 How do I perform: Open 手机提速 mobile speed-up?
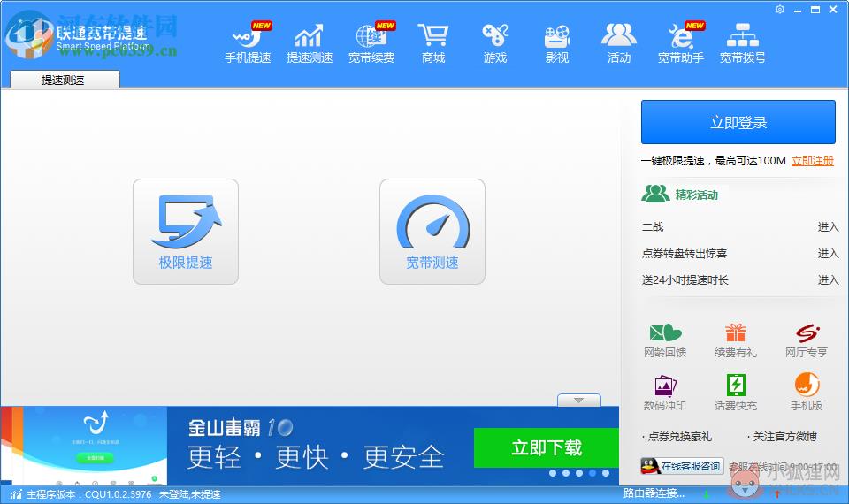point(248,43)
